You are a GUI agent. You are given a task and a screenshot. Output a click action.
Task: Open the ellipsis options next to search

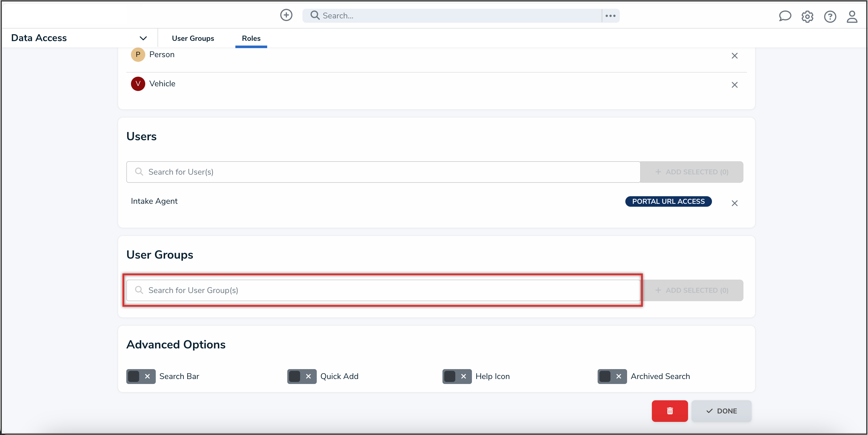[610, 15]
